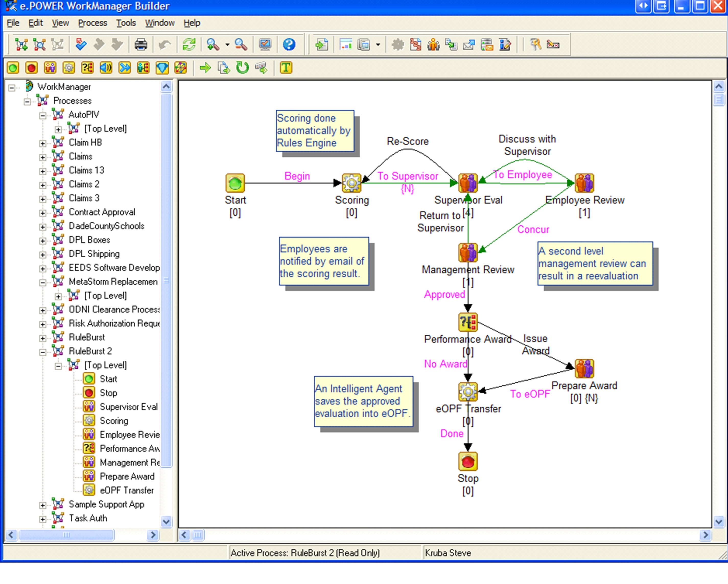Screen dimensions: 728x584
Task: Open the Edit menu
Action: pyautogui.click(x=36, y=23)
